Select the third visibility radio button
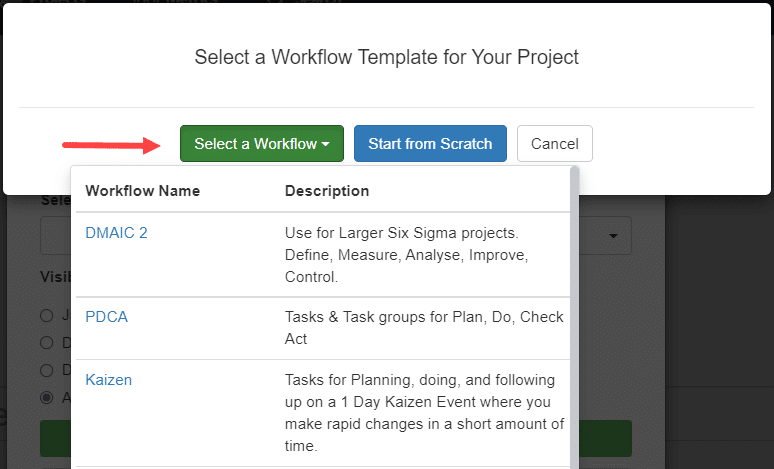Viewport: 774px width, 469px height. click(x=47, y=370)
